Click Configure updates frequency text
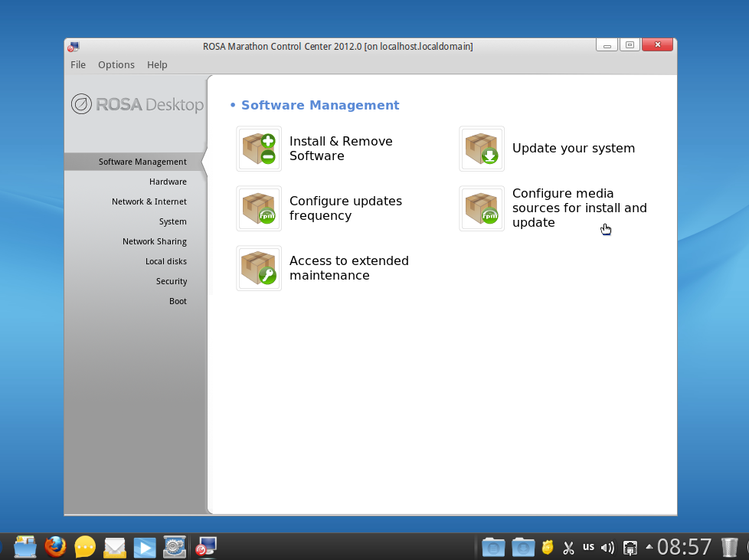Image resolution: width=749 pixels, height=560 pixels. [345, 208]
